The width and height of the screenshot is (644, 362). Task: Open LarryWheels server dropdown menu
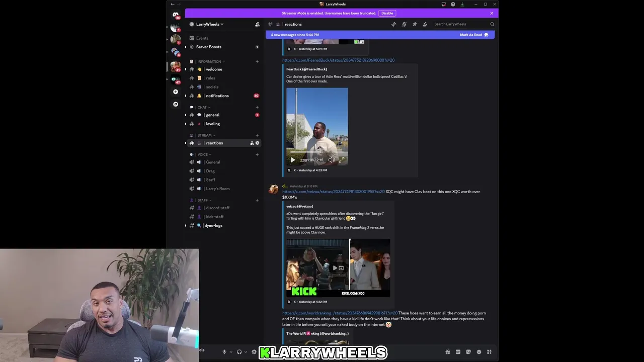210,24
